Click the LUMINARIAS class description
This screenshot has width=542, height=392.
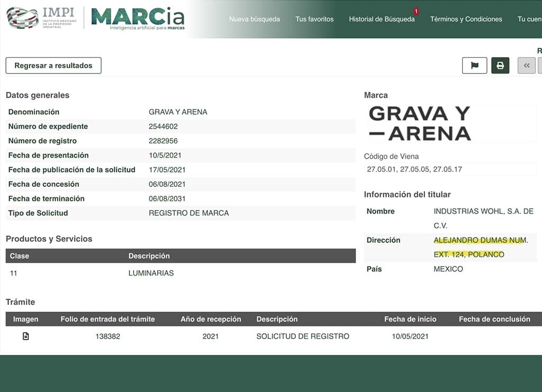click(x=151, y=274)
